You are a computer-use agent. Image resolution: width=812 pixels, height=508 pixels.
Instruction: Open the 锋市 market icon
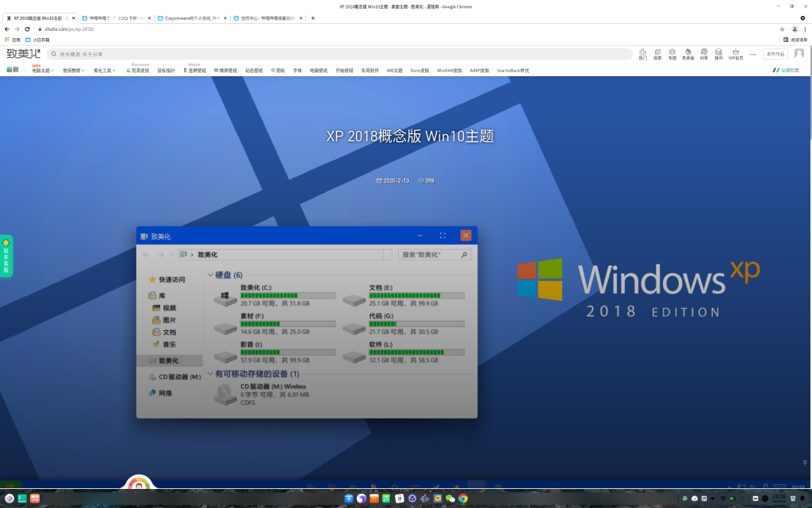coord(718,54)
